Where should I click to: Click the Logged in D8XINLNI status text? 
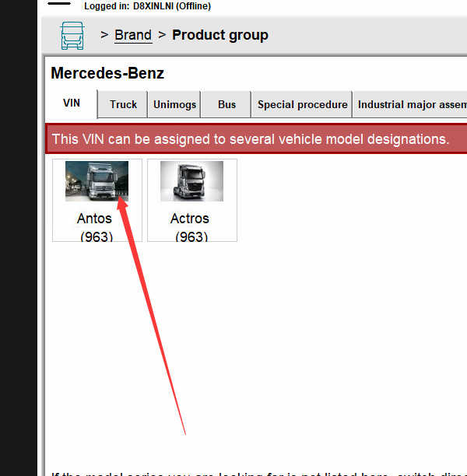pyautogui.click(x=147, y=5)
